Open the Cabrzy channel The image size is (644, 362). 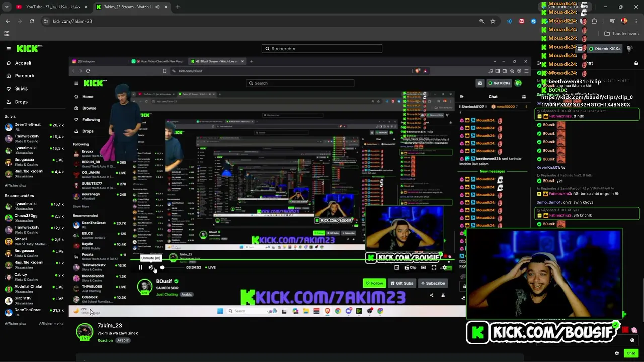click(x=33, y=277)
